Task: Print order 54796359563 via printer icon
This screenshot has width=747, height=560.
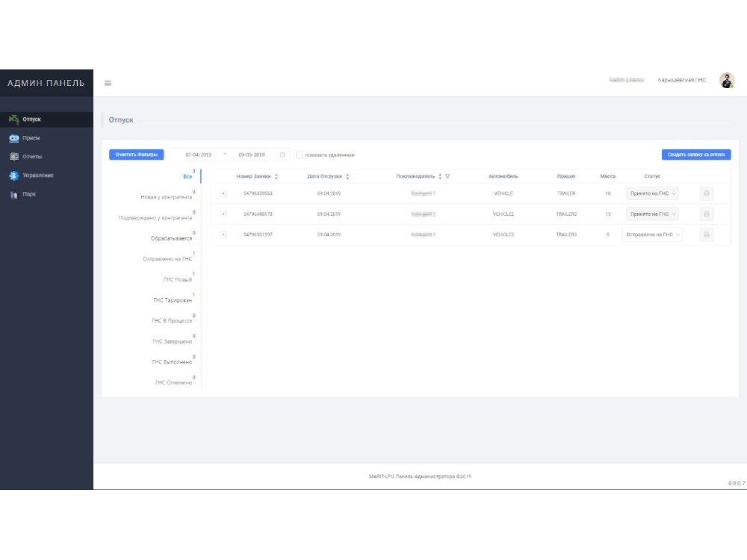Action: pyautogui.click(x=707, y=193)
